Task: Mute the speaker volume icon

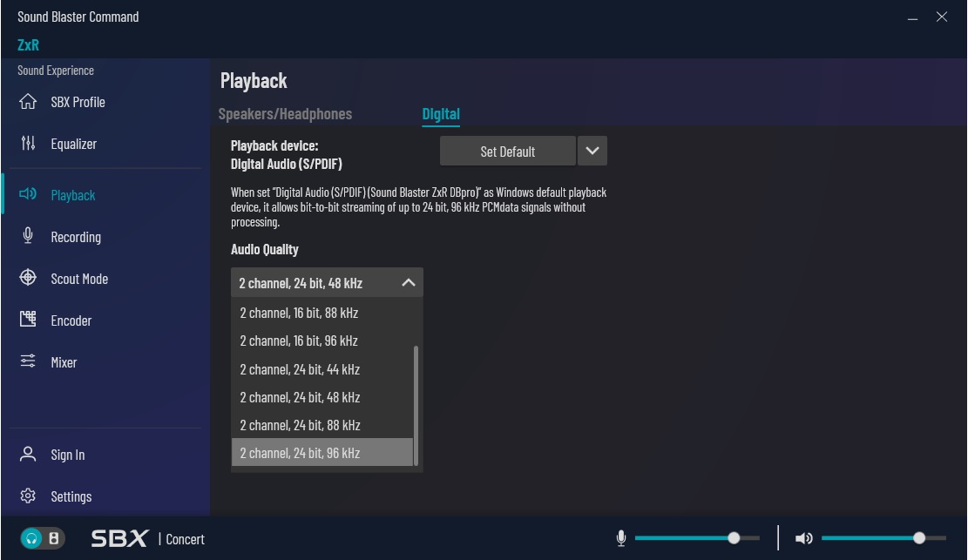Action: tap(803, 539)
